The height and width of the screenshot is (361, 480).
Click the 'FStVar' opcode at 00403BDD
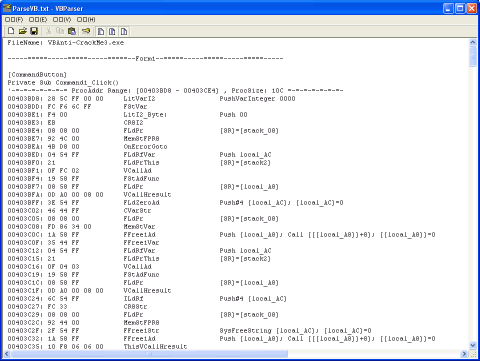tap(135, 107)
